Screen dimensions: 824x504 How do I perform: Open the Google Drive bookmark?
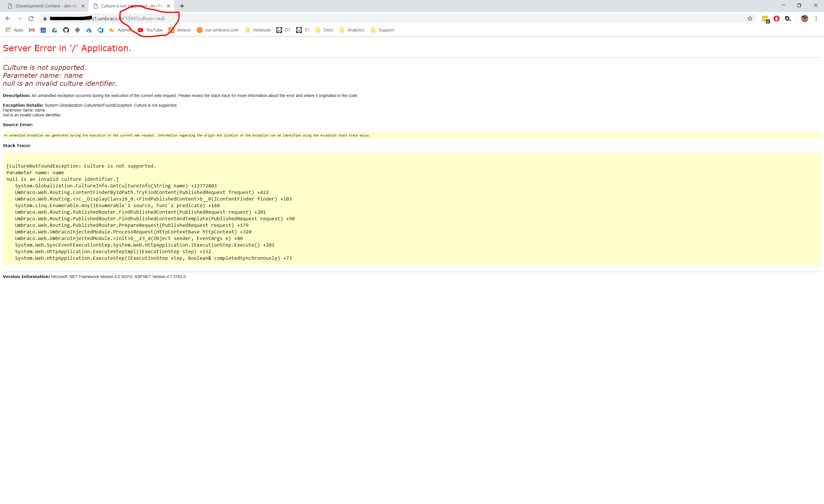(x=55, y=30)
